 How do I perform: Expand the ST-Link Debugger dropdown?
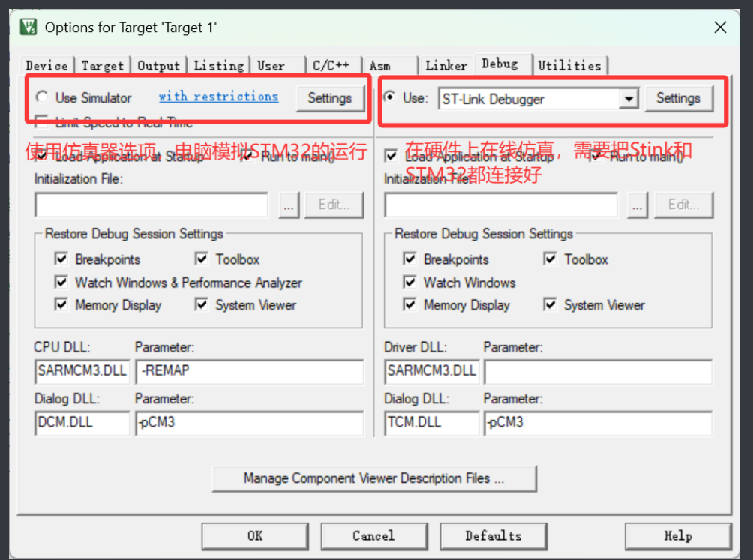(628, 100)
